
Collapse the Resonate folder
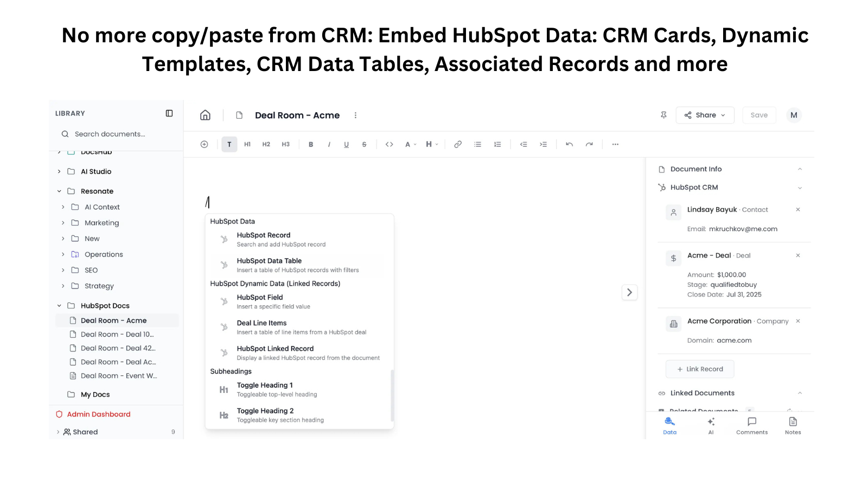coord(59,191)
